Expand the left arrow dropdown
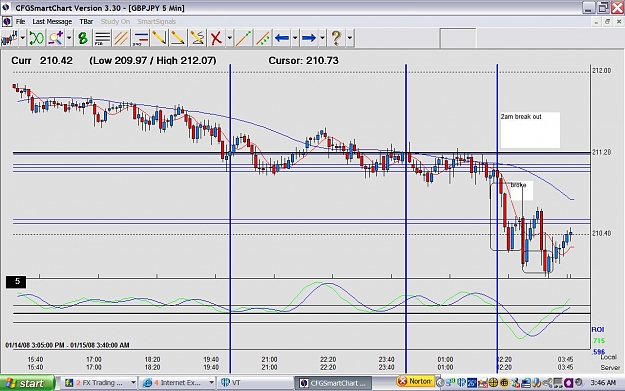 pos(295,38)
